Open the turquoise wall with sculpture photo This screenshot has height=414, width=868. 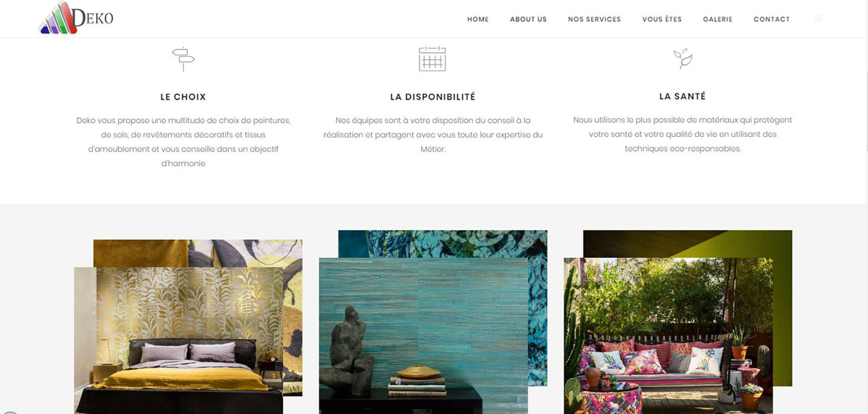coord(423,336)
